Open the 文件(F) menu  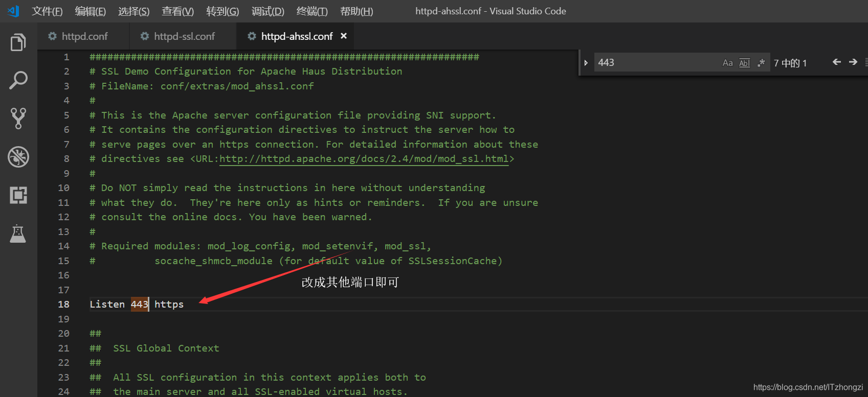pyautogui.click(x=47, y=11)
